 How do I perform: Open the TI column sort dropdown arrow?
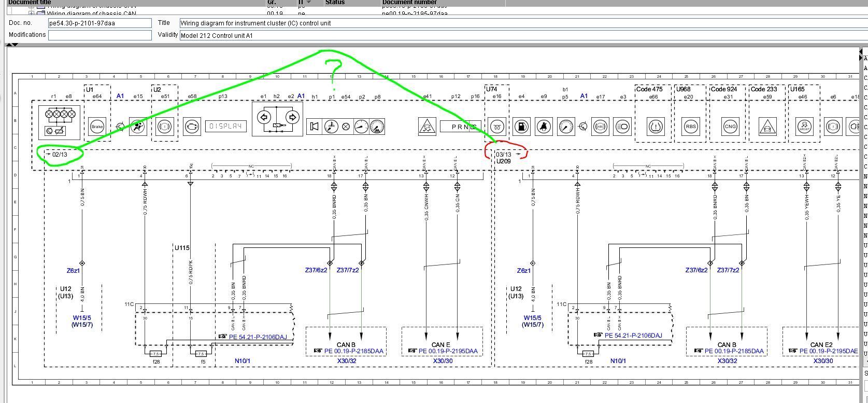pyautogui.click(x=309, y=3)
